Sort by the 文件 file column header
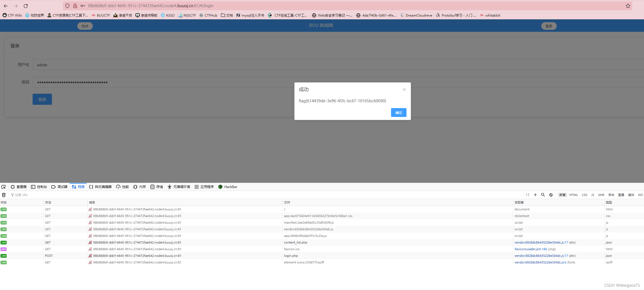 [397, 202]
